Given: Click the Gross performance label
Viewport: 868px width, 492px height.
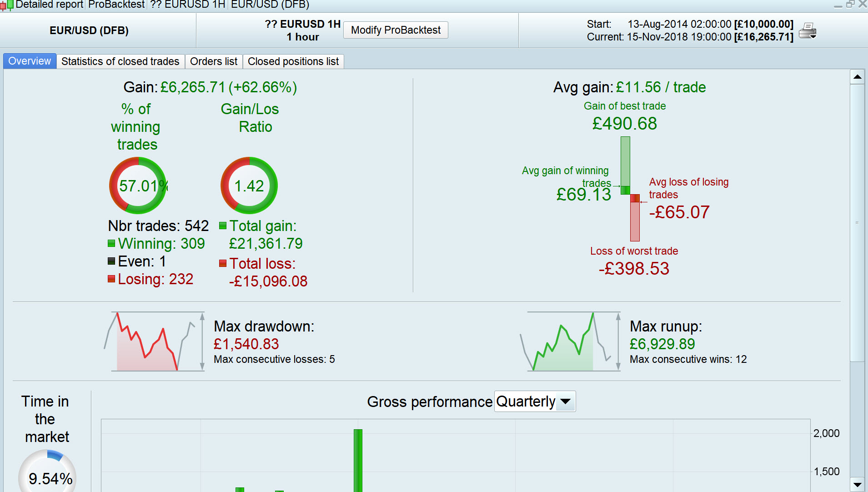Looking at the screenshot, I should coord(430,402).
